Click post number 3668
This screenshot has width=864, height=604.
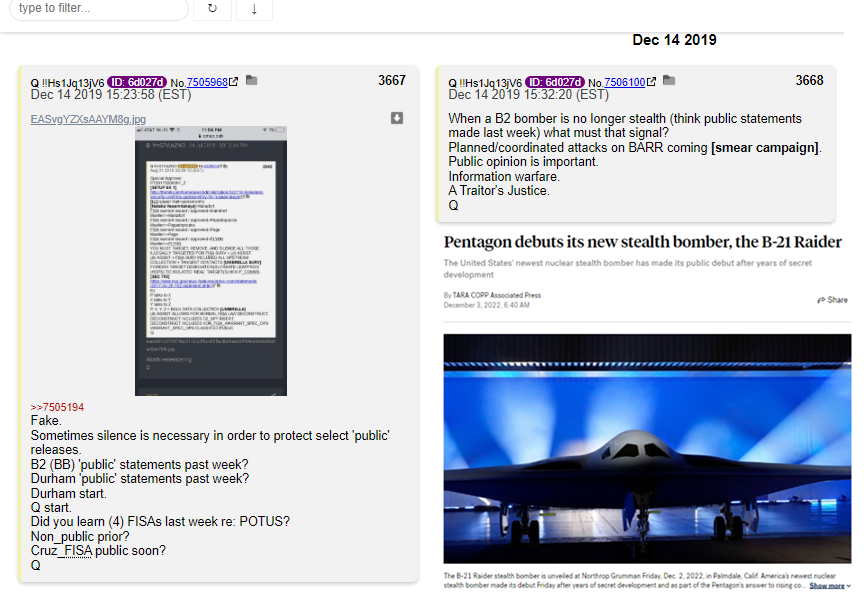tap(809, 80)
